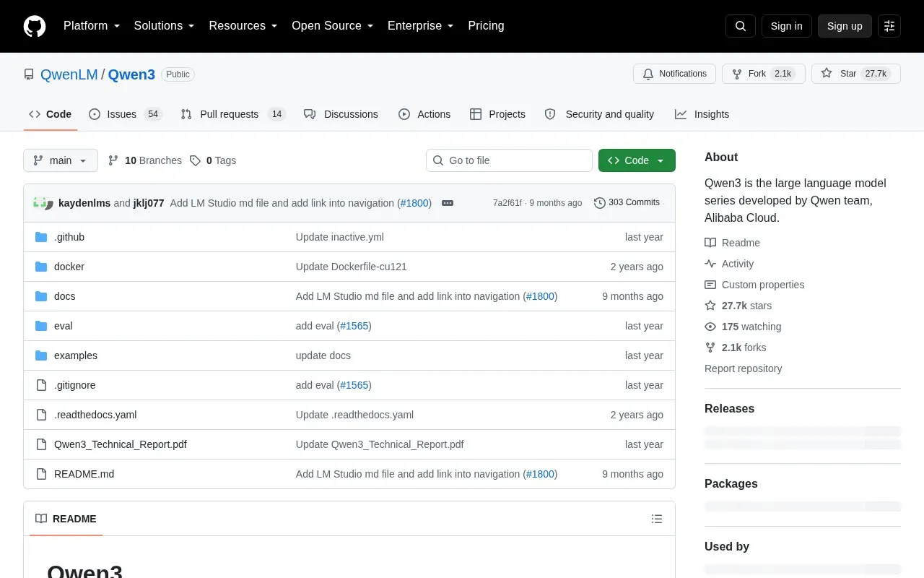Open the Insights tab
This screenshot has width=924, height=578.
(x=702, y=114)
